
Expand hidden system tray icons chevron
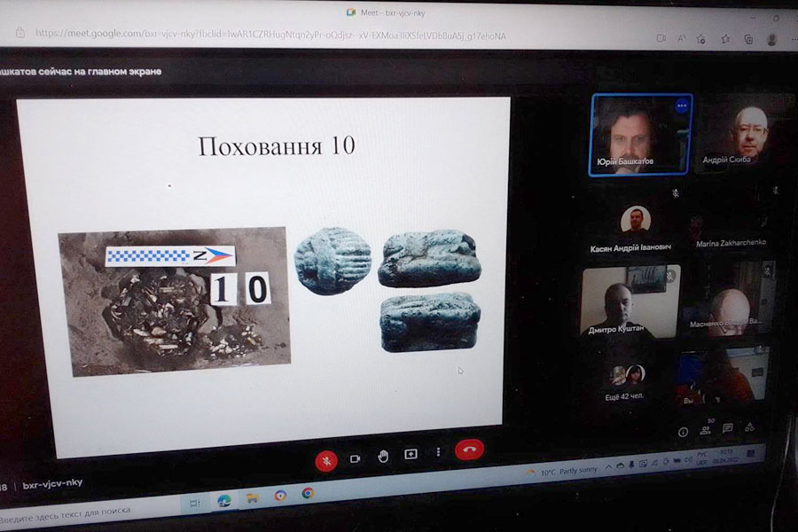point(608,466)
